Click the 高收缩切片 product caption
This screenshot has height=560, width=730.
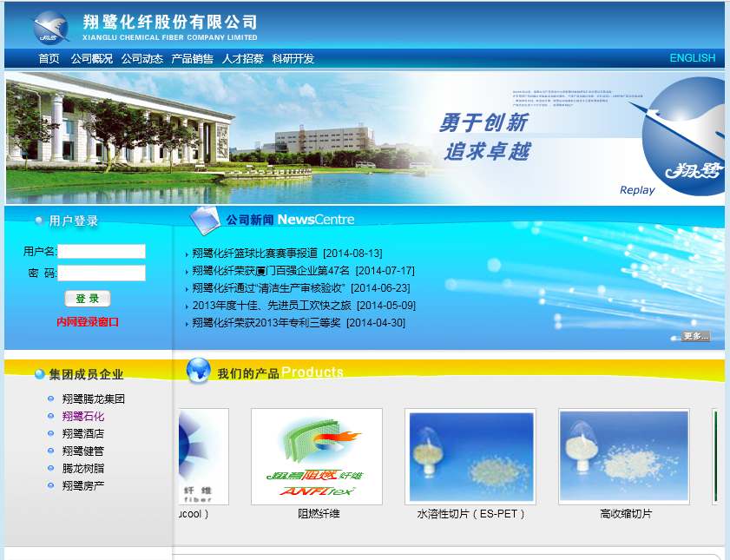(626, 514)
